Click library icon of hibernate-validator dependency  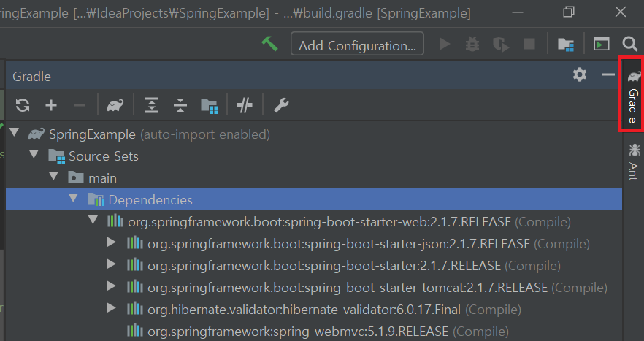coord(134,308)
